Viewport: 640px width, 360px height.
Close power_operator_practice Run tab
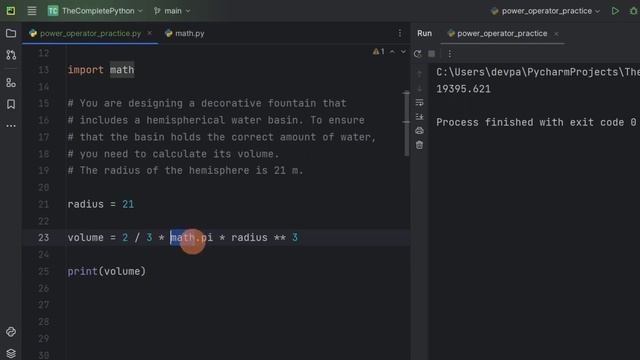[x=556, y=33]
